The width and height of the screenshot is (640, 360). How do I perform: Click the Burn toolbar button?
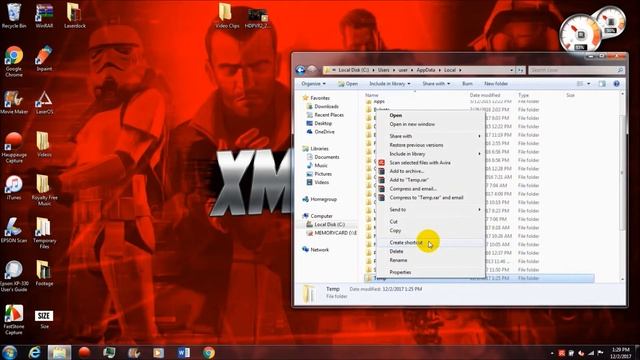[x=467, y=84]
